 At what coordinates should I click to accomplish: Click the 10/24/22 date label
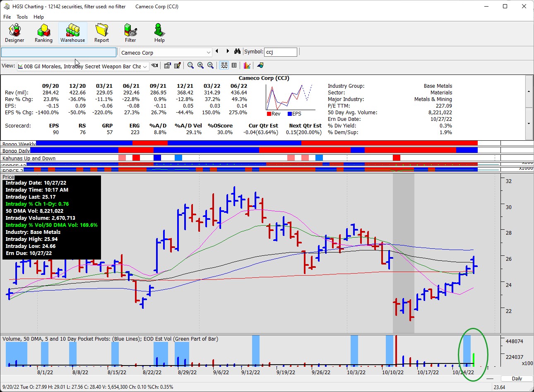(463, 372)
